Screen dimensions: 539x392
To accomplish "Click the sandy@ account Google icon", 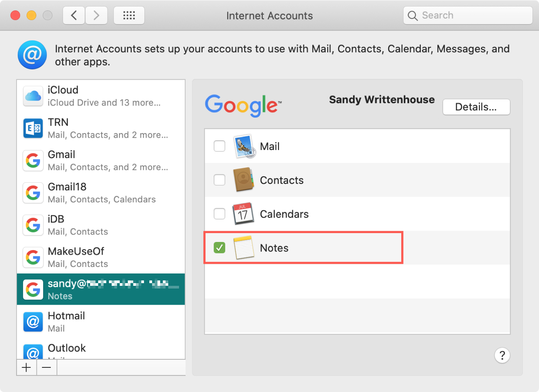I will [x=33, y=289].
